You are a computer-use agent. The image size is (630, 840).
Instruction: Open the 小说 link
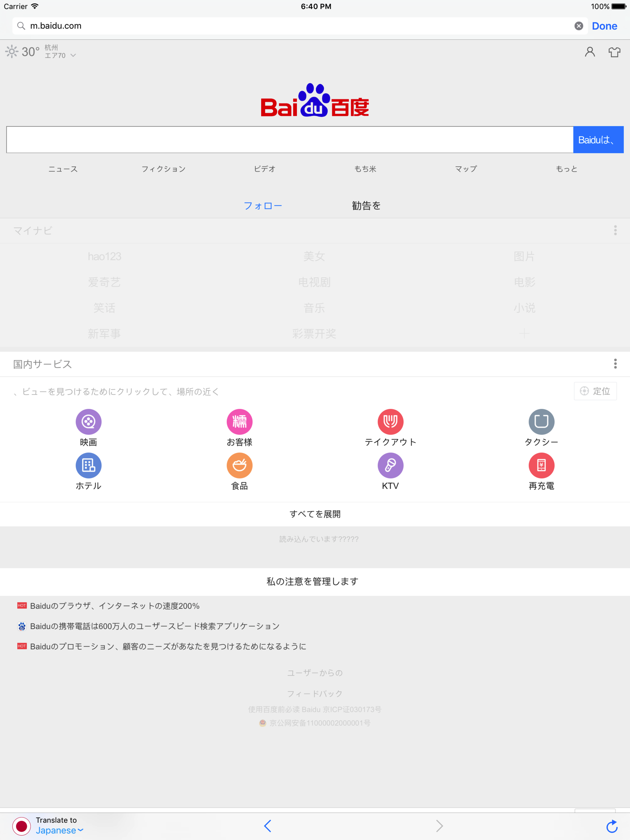pyautogui.click(x=524, y=308)
